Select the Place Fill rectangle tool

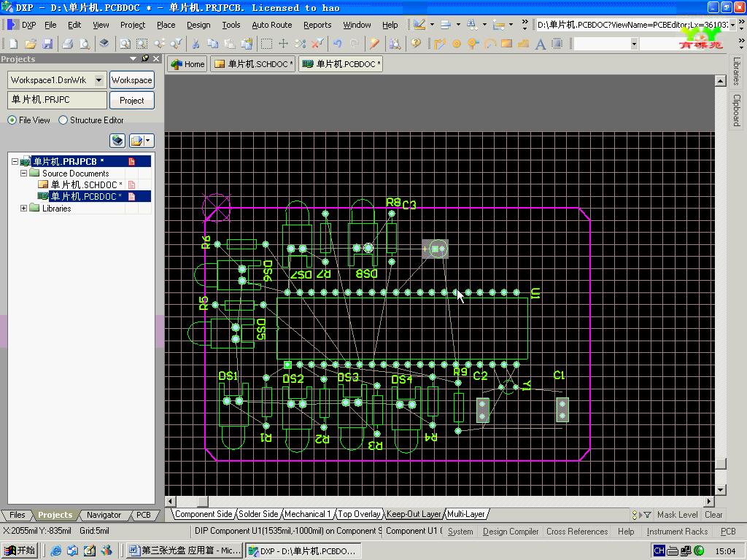(506, 44)
